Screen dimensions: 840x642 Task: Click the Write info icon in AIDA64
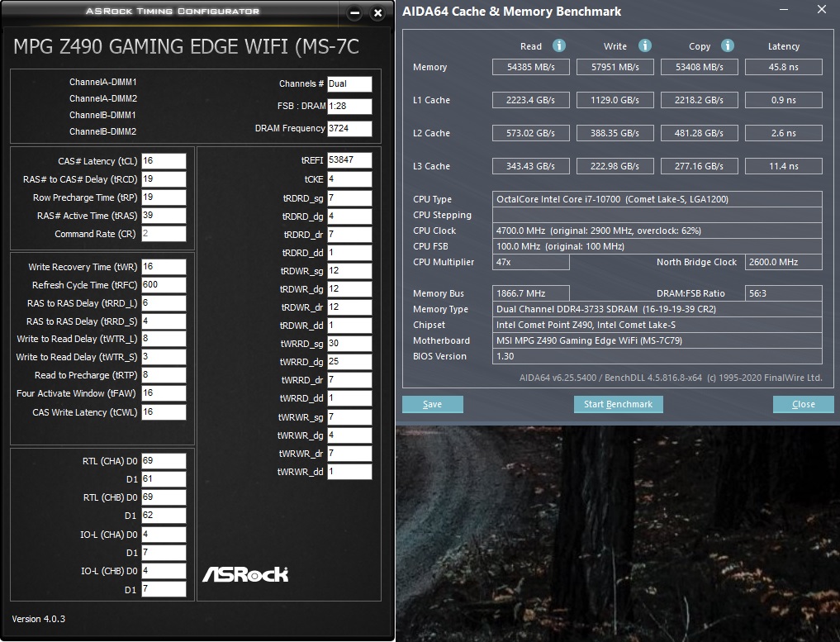pos(644,46)
